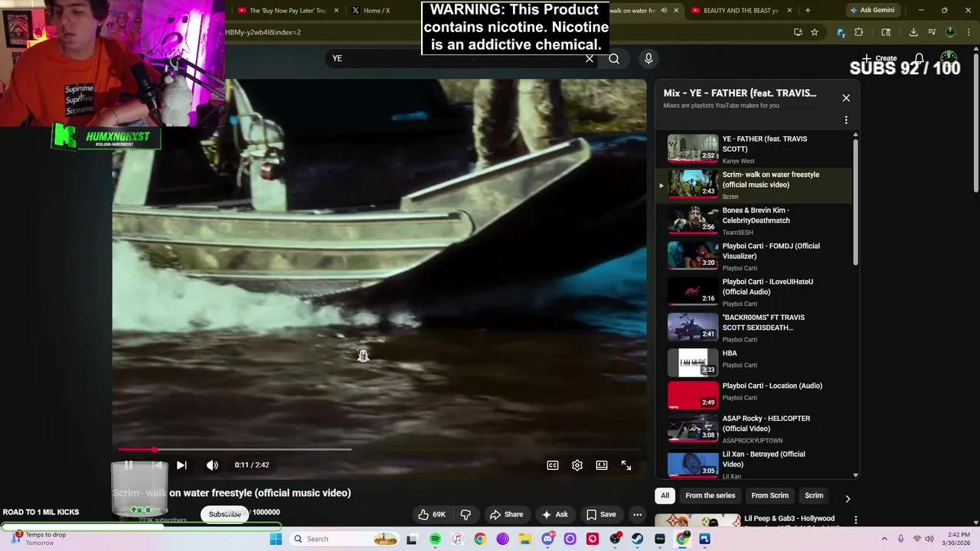
Task: Open the Chrome three-dot menu
Action: coord(969,32)
